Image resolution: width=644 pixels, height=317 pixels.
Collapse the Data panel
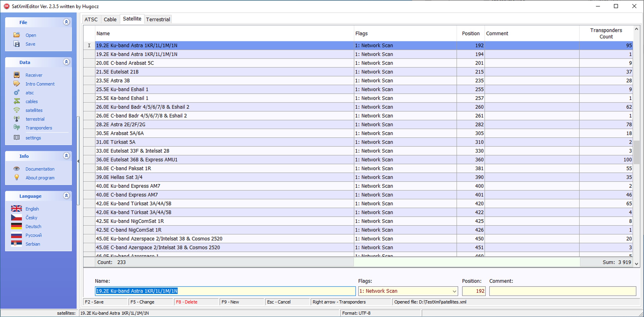point(66,62)
